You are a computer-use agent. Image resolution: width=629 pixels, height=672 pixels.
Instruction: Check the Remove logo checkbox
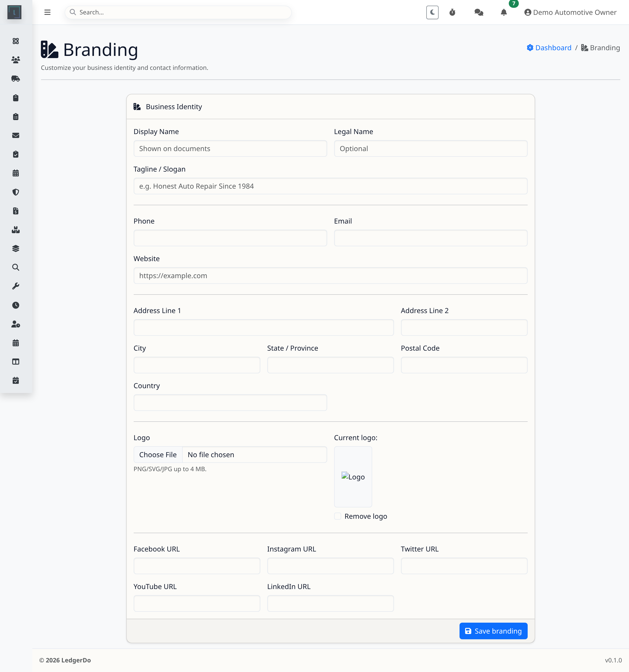tap(337, 516)
